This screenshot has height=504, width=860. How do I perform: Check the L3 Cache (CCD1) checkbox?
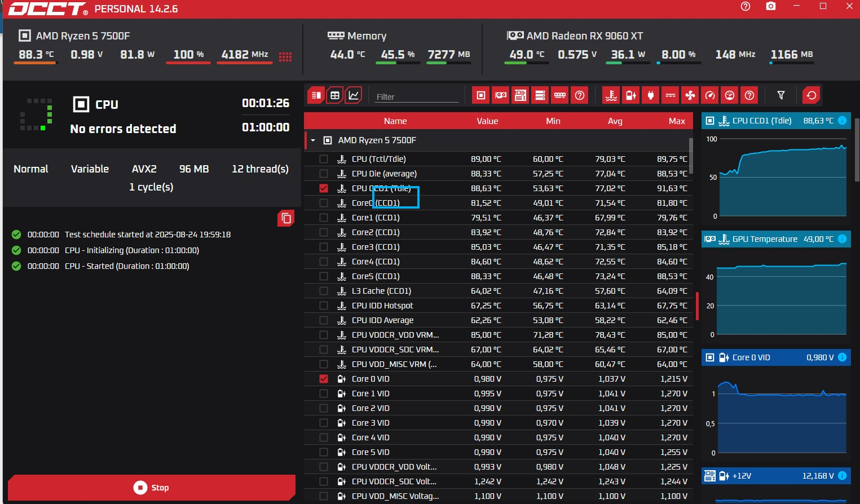[x=324, y=291]
